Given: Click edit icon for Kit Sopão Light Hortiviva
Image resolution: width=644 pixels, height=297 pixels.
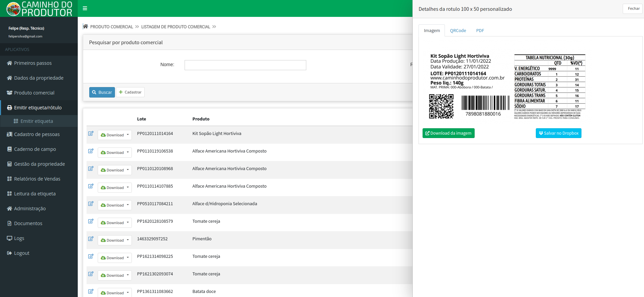Looking at the screenshot, I should pos(91,134).
